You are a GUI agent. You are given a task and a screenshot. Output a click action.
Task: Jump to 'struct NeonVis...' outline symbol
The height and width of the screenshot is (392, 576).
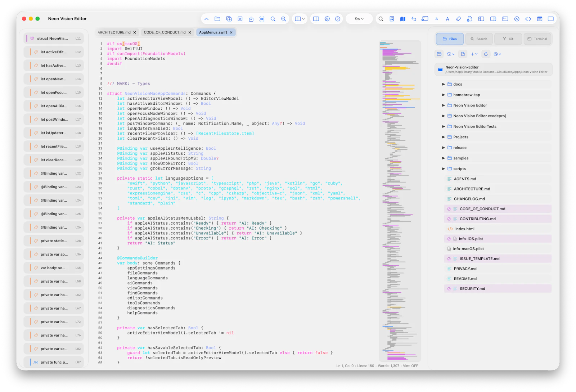54,39
